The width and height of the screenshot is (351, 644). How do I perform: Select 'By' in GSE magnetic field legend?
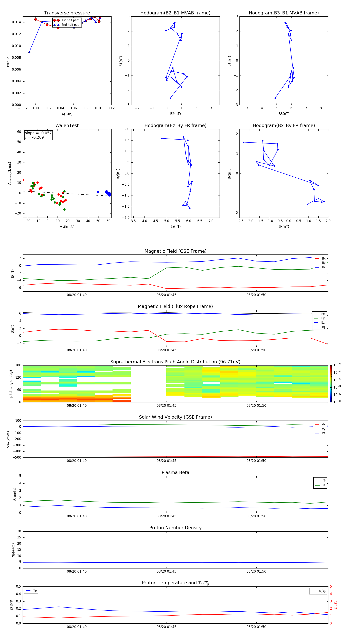click(x=320, y=263)
